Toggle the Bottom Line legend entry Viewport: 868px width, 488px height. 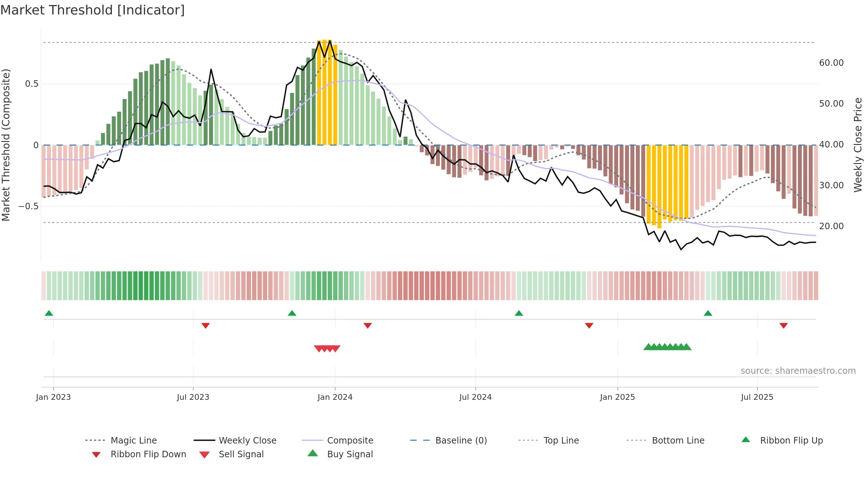coord(665,440)
